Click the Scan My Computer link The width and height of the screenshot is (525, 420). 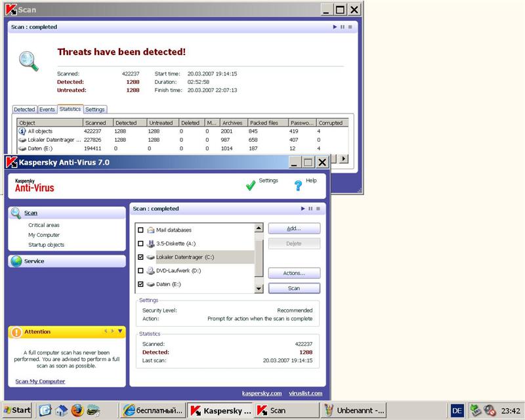(x=40, y=381)
